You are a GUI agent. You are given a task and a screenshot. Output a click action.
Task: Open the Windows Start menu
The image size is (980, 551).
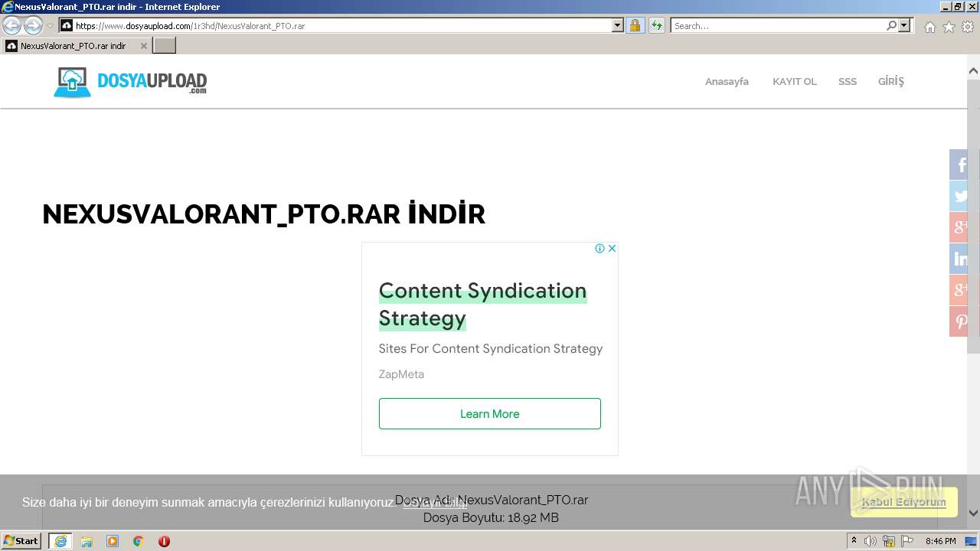pyautogui.click(x=21, y=541)
